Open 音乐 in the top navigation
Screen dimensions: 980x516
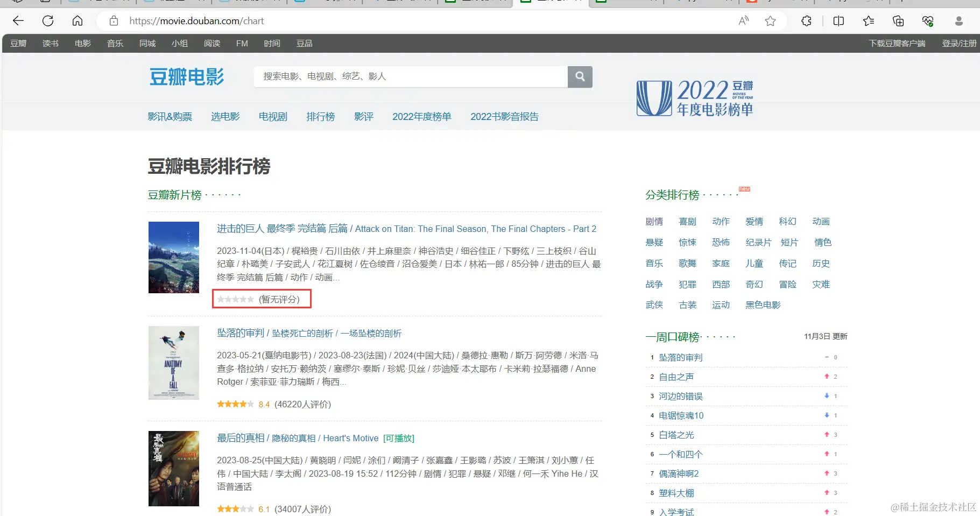point(115,44)
